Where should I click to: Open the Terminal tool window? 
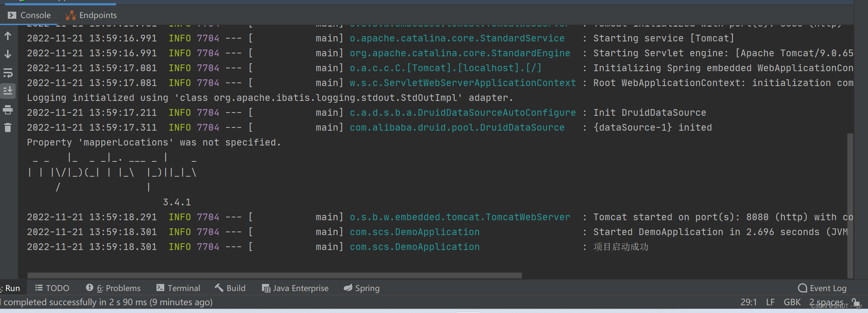pyautogui.click(x=178, y=288)
